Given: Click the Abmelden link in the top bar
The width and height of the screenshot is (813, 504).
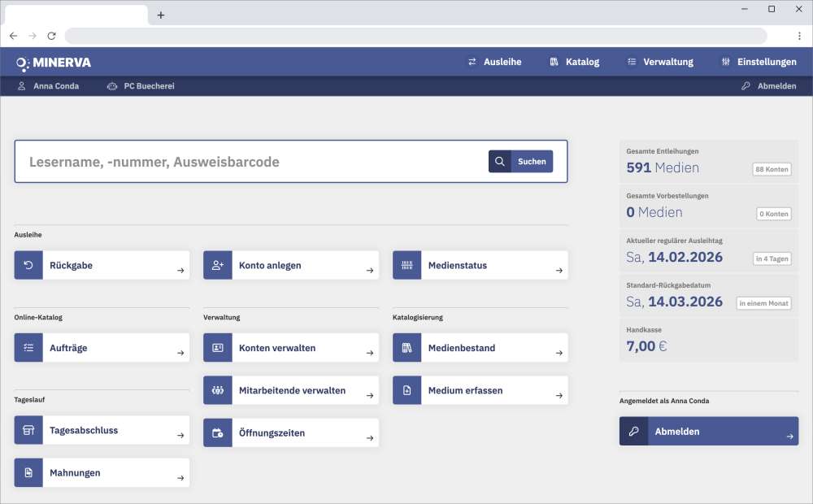Looking at the screenshot, I should point(768,86).
